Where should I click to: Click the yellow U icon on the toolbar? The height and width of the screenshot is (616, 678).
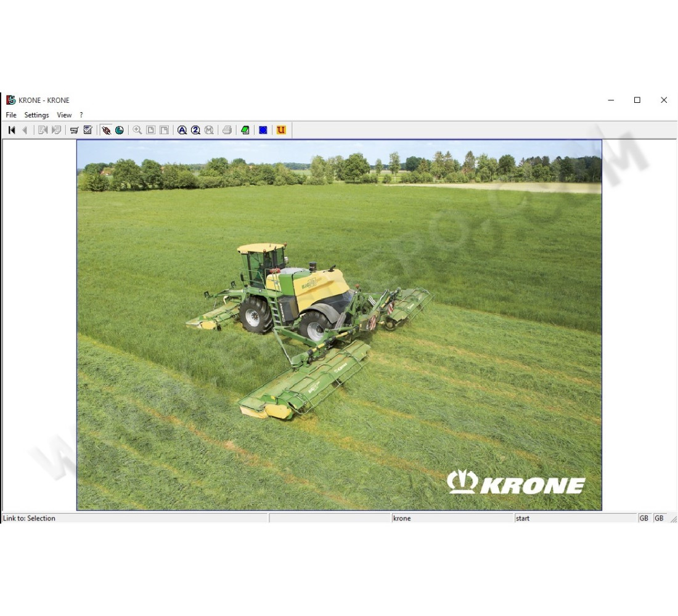tap(280, 129)
